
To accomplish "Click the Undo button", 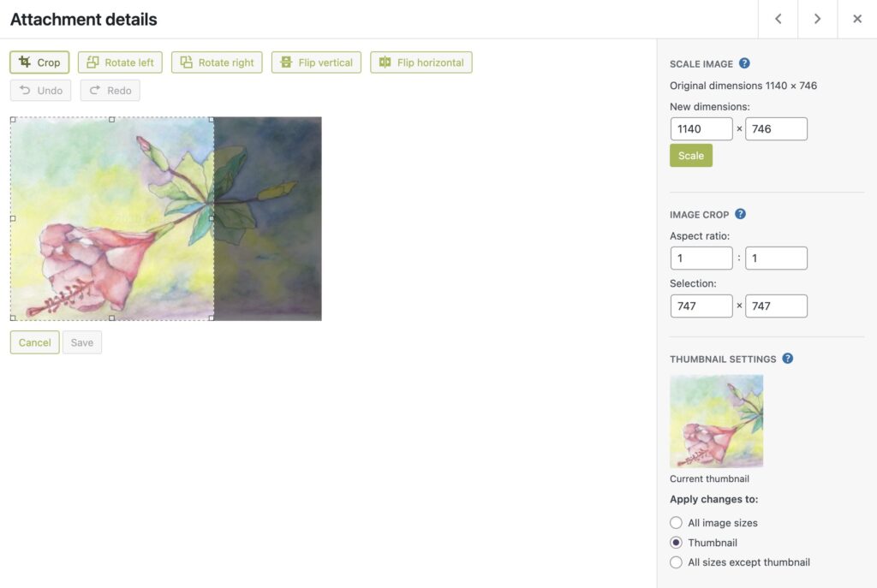I will coord(41,91).
